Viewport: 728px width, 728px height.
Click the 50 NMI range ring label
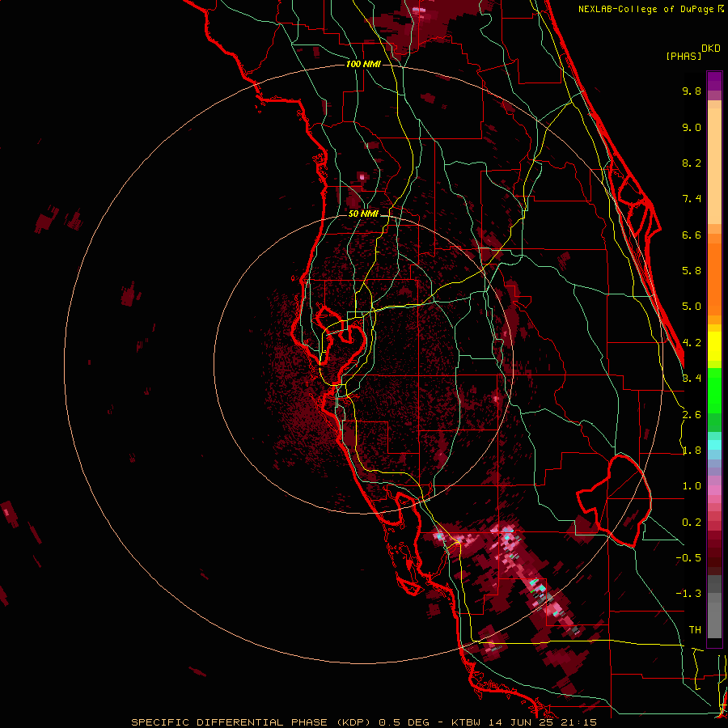[x=363, y=214]
